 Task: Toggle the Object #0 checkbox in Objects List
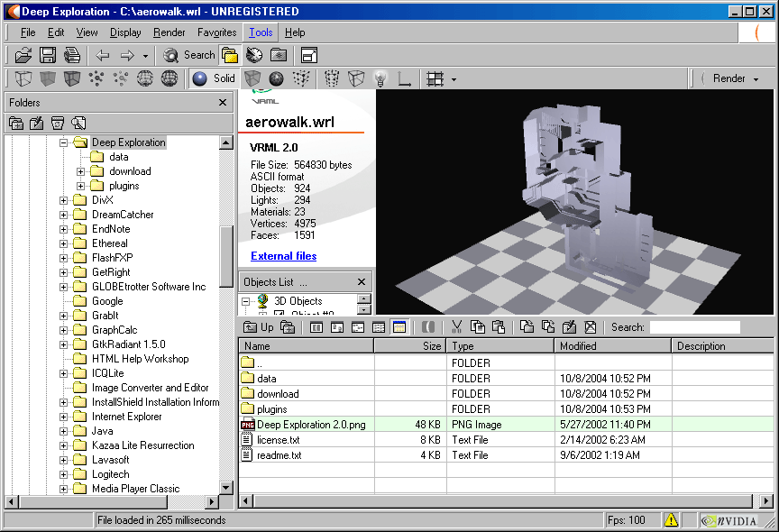pos(280,313)
